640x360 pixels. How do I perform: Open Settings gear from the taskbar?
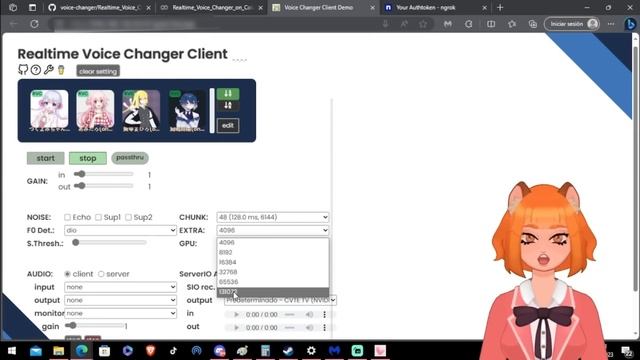(x=311, y=351)
